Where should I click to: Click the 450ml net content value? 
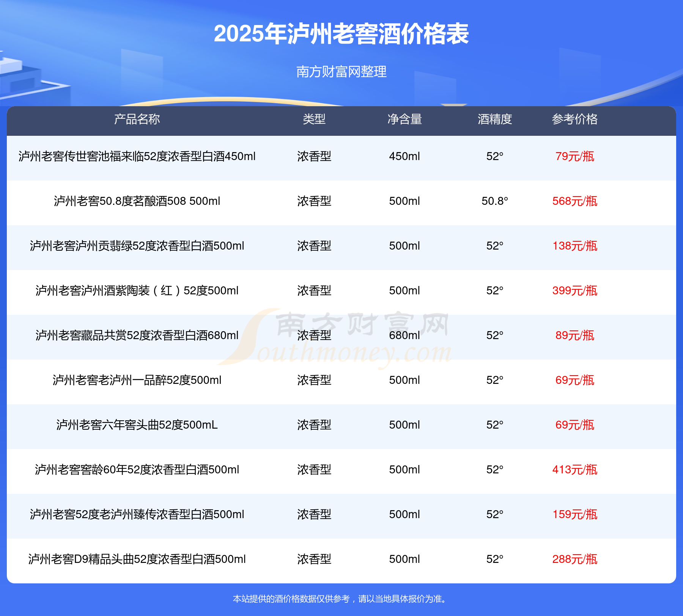404,156
